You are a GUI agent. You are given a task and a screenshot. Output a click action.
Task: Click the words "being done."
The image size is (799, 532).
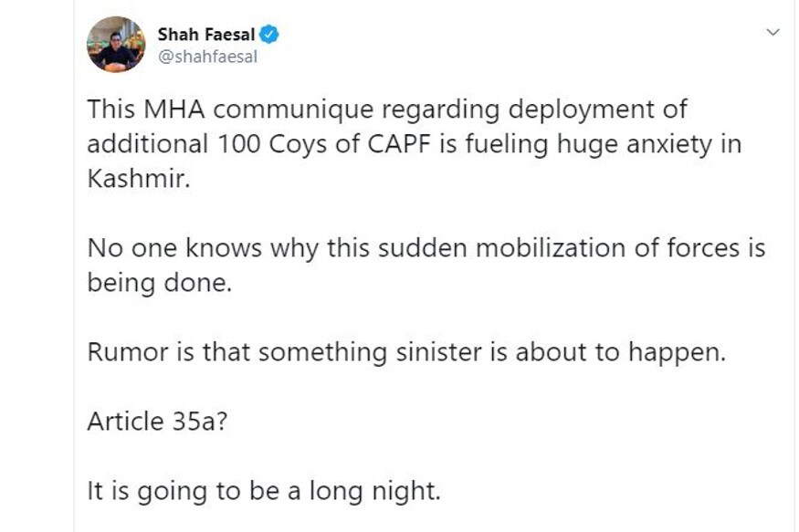pos(160,283)
